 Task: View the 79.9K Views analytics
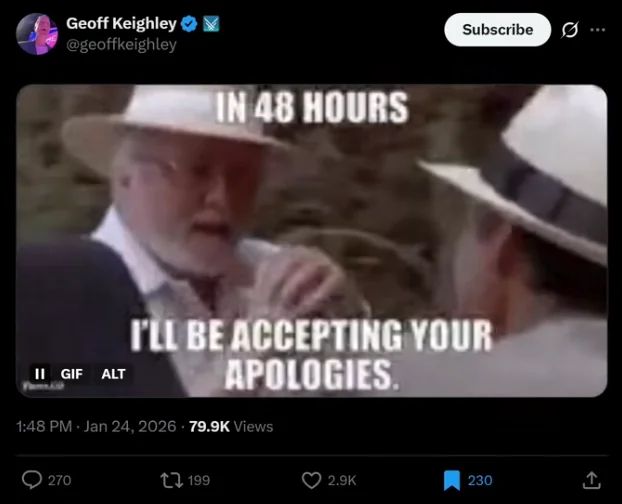(231, 426)
